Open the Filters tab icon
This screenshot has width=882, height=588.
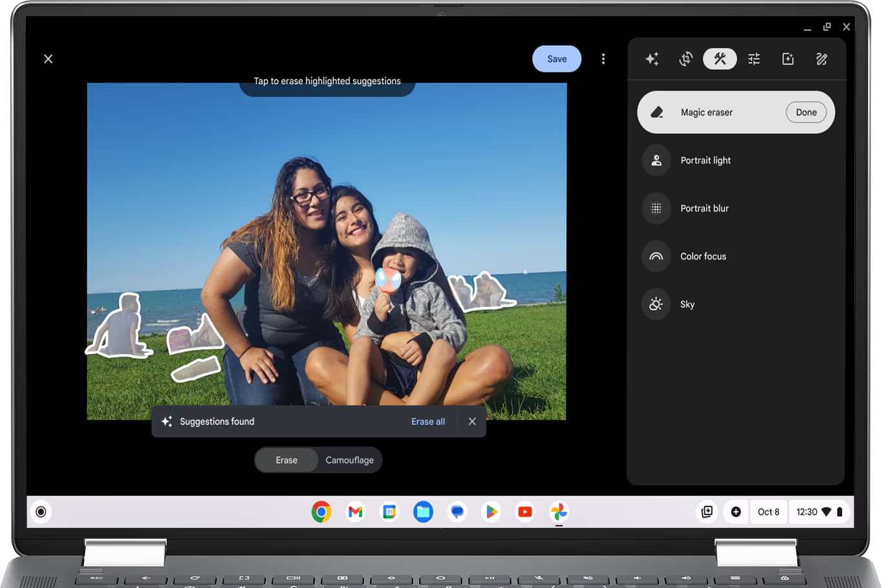[x=788, y=59]
